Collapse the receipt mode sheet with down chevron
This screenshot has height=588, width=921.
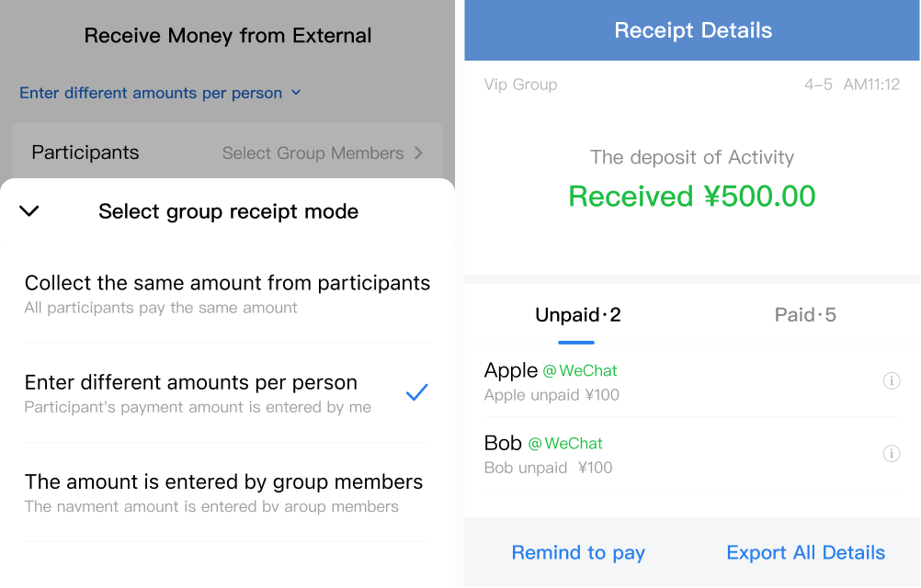28,210
